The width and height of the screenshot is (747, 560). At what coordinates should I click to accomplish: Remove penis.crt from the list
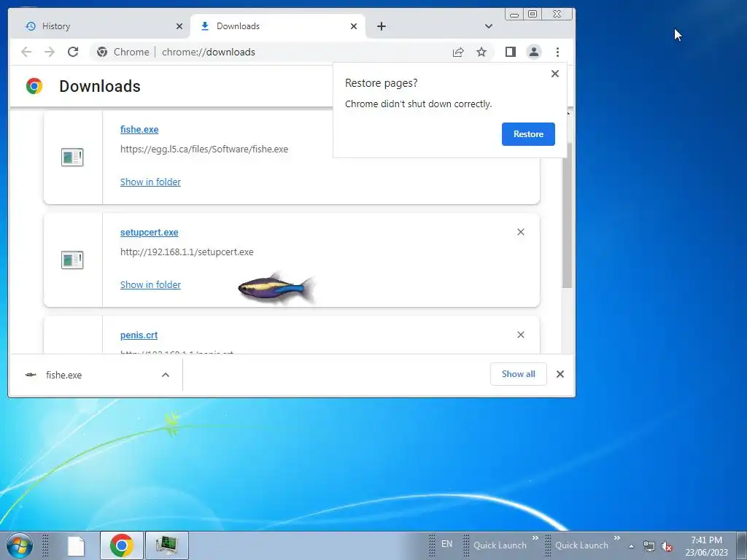521,335
